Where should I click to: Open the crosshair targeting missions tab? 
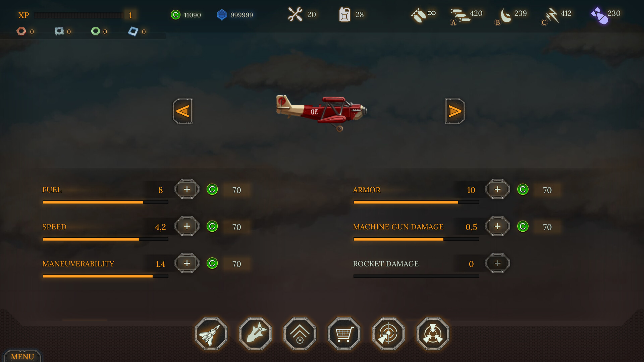[388, 334]
